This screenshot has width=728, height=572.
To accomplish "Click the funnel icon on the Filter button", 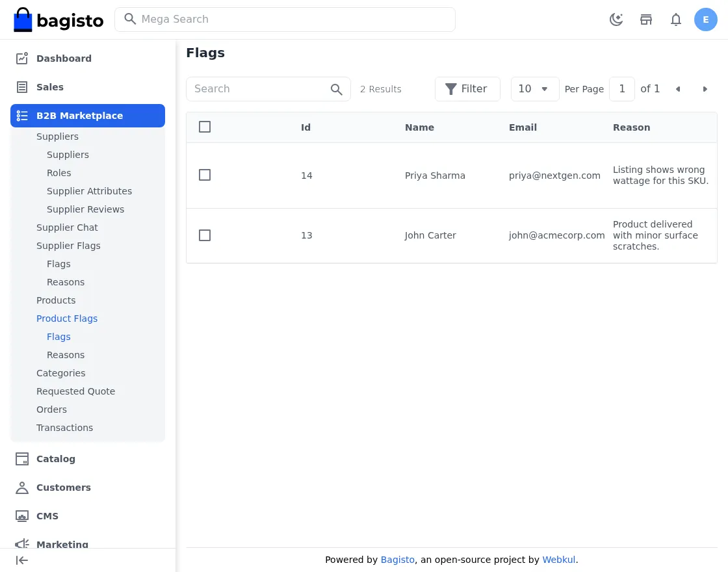I will click(x=450, y=88).
